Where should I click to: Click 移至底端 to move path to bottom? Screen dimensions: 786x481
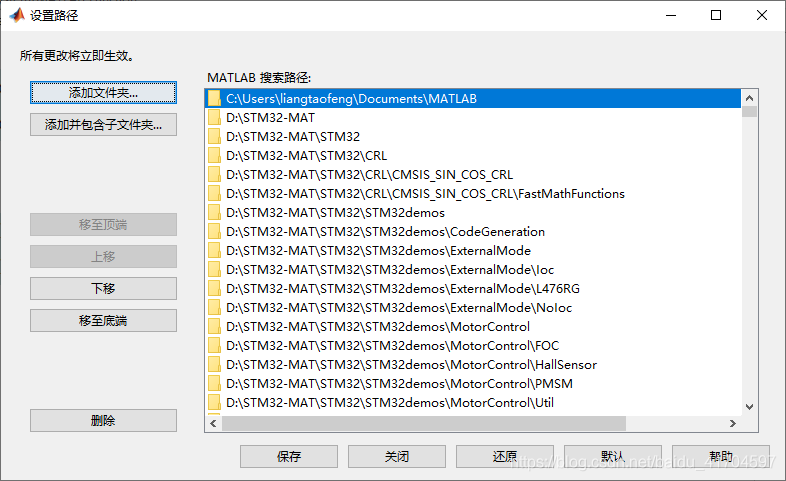pyautogui.click(x=103, y=320)
